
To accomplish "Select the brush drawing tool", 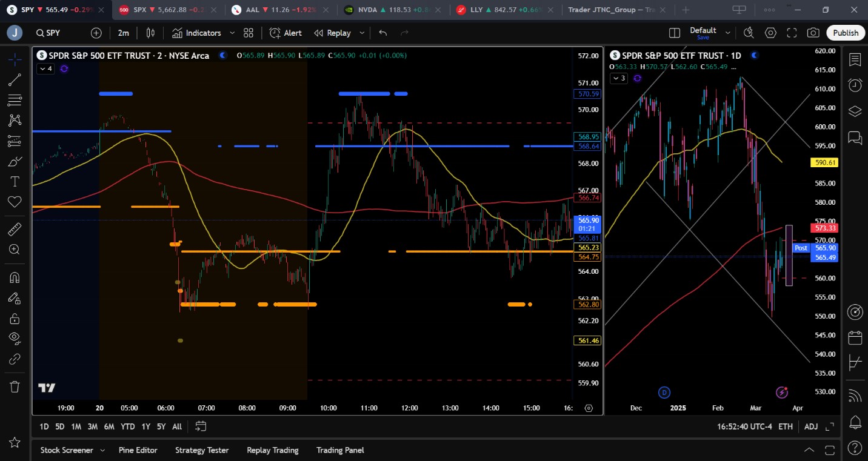I will click(15, 162).
